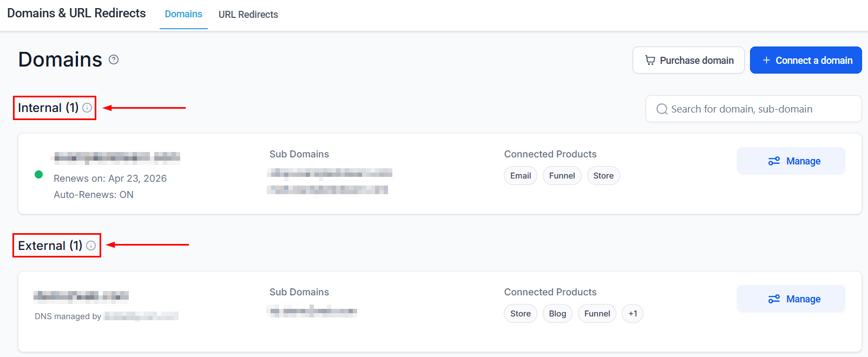Click the sliders icon on the internal domain Manage button

774,161
